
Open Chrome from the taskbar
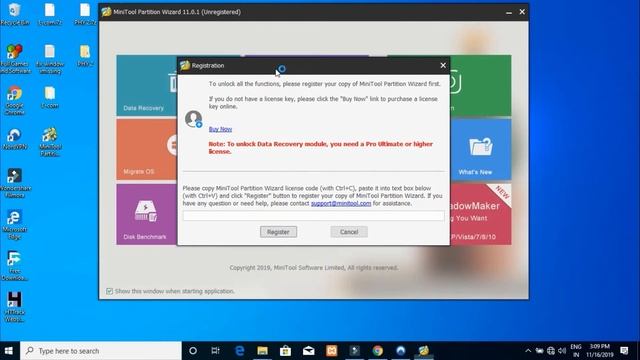(378, 351)
